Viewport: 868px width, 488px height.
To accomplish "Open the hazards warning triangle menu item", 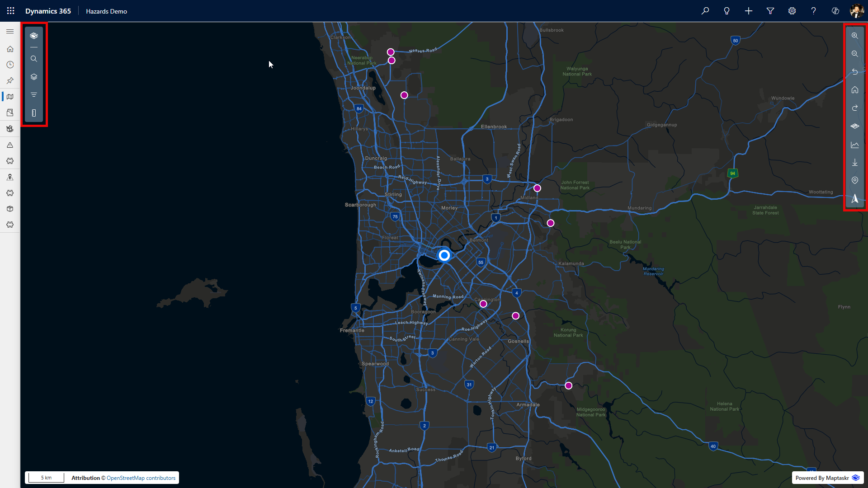I will [x=10, y=145].
